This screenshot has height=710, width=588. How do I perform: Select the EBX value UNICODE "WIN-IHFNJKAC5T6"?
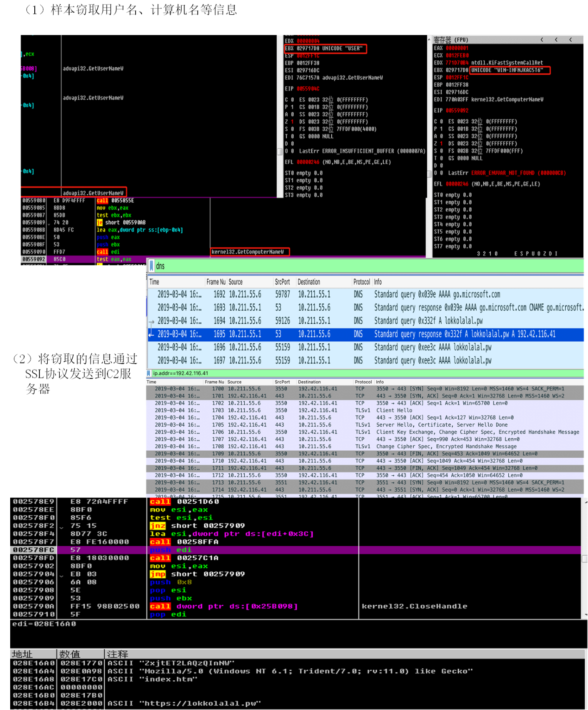(510, 70)
